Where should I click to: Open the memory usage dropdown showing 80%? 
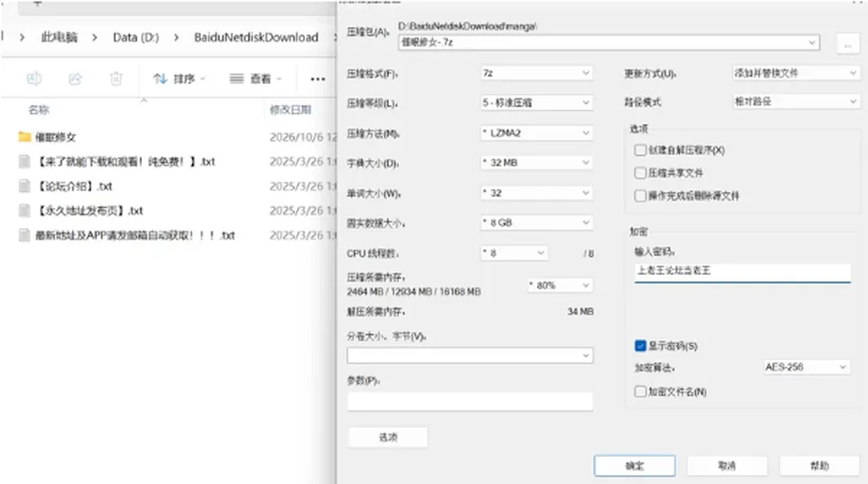(x=561, y=285)
